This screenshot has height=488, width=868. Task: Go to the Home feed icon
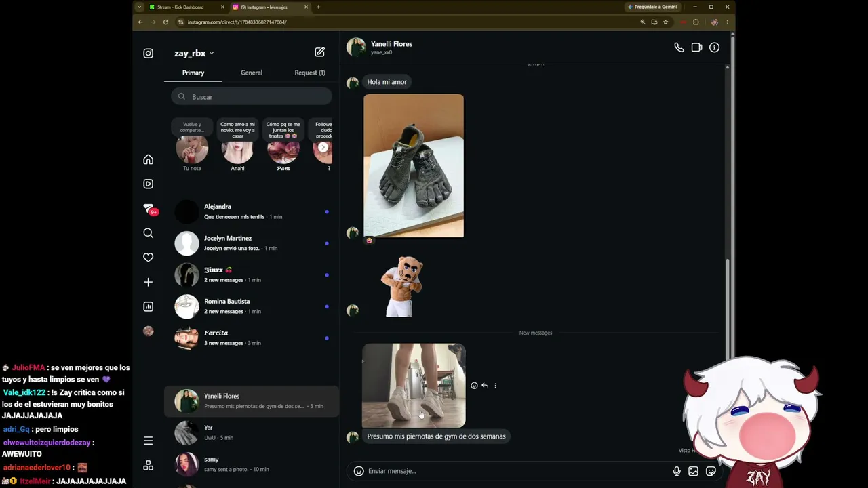[148, 159]
